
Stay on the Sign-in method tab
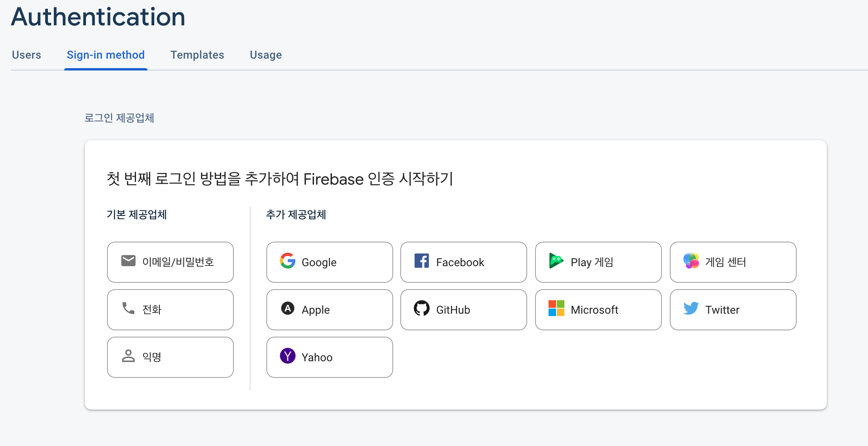click(105, 55)
